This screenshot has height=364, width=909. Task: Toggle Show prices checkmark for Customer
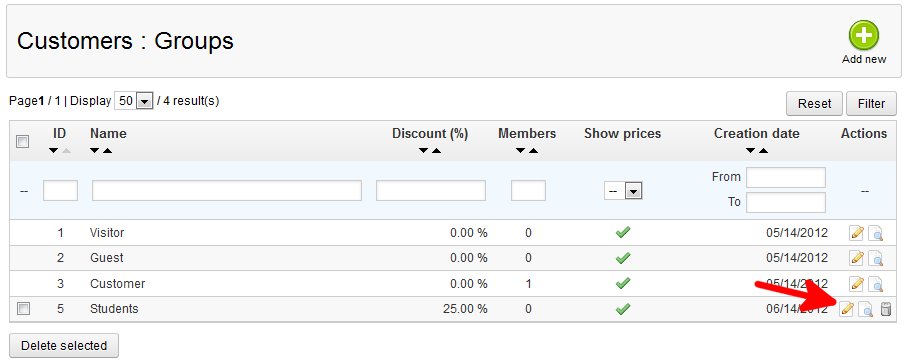[x=623, y=284]
